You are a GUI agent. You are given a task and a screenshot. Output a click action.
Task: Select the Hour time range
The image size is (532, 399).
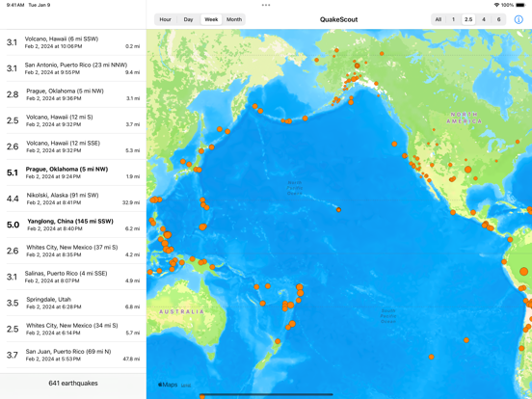click(x=165, y=19)
